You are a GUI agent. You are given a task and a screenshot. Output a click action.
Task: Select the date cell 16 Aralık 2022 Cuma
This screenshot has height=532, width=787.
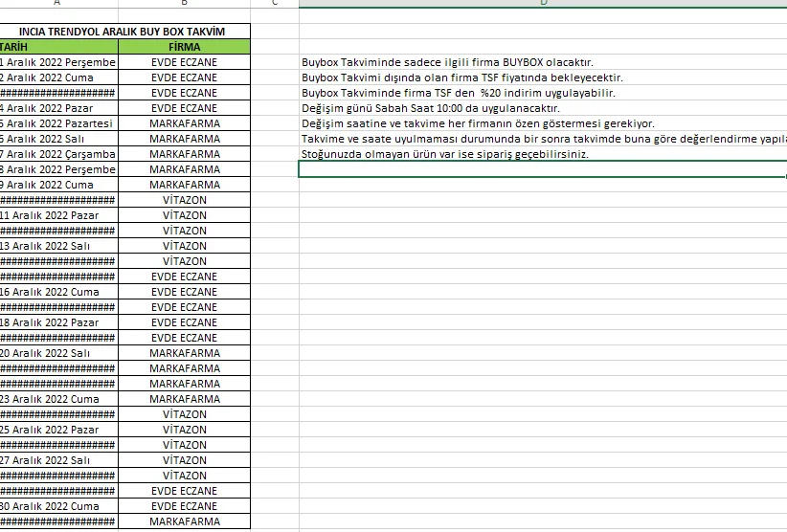click(58, 292)
